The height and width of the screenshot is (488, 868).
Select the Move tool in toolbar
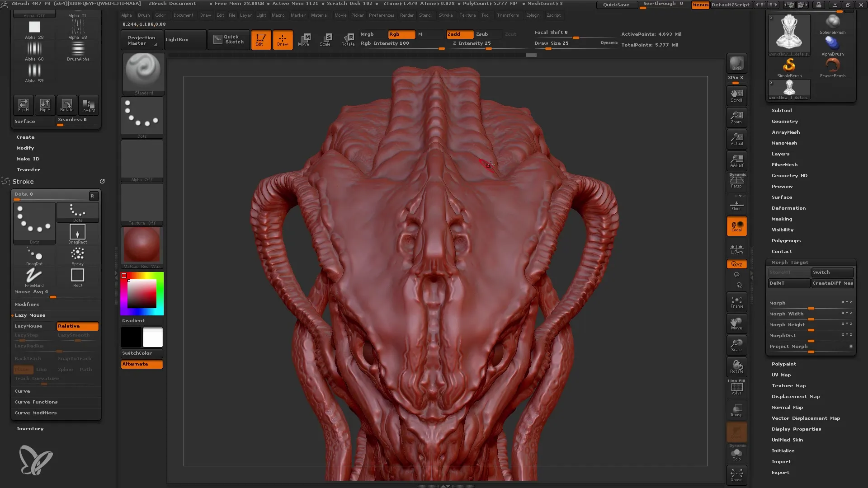point(303,39)
